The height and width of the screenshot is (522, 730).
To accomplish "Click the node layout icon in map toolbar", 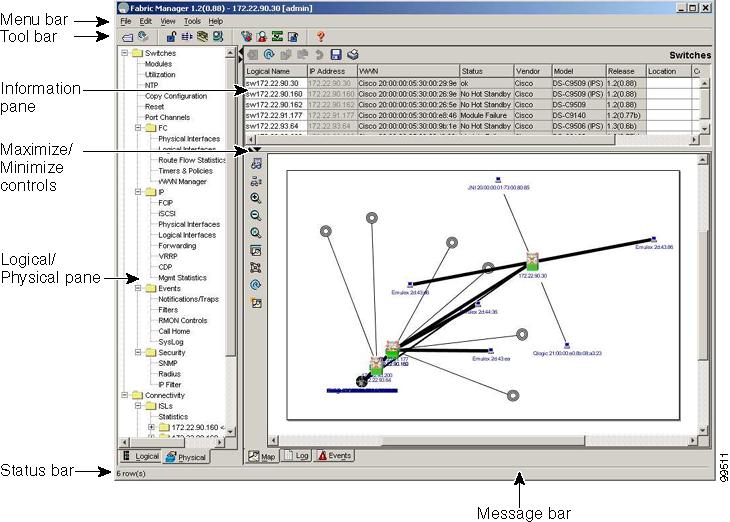I will coord(256,268).
